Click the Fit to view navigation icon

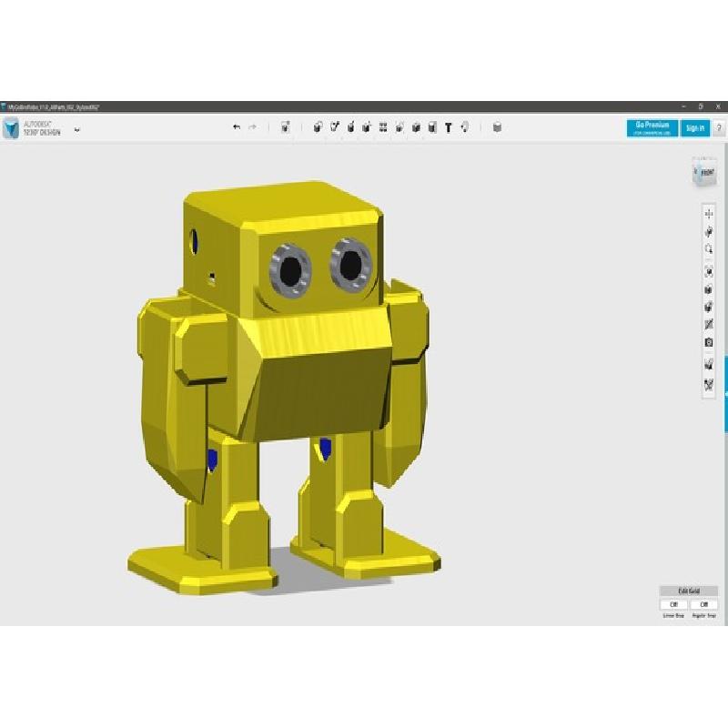709,271
